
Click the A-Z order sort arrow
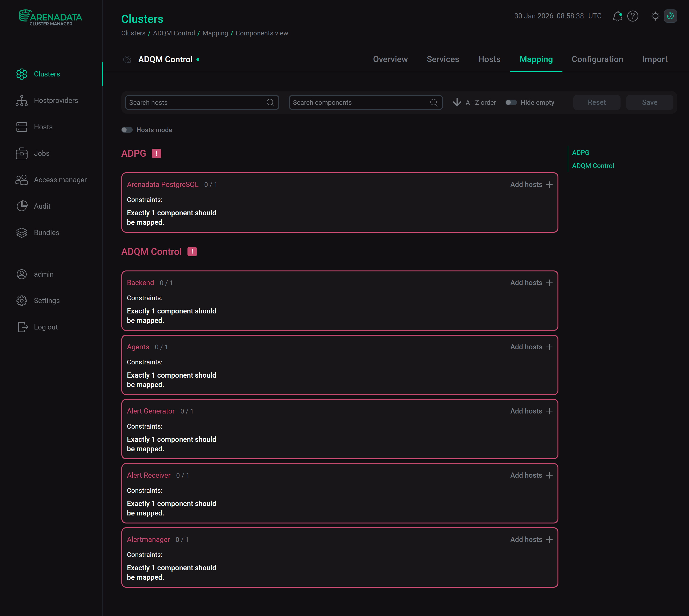[x=457, y=102]
